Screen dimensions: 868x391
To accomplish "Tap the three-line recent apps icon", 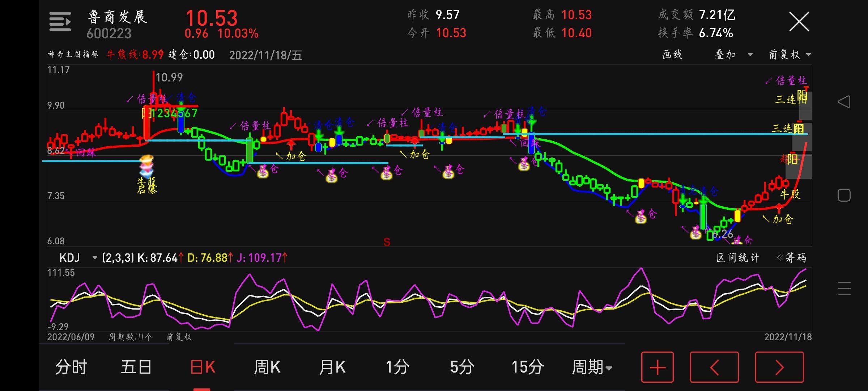I will [x=844, y=289].
